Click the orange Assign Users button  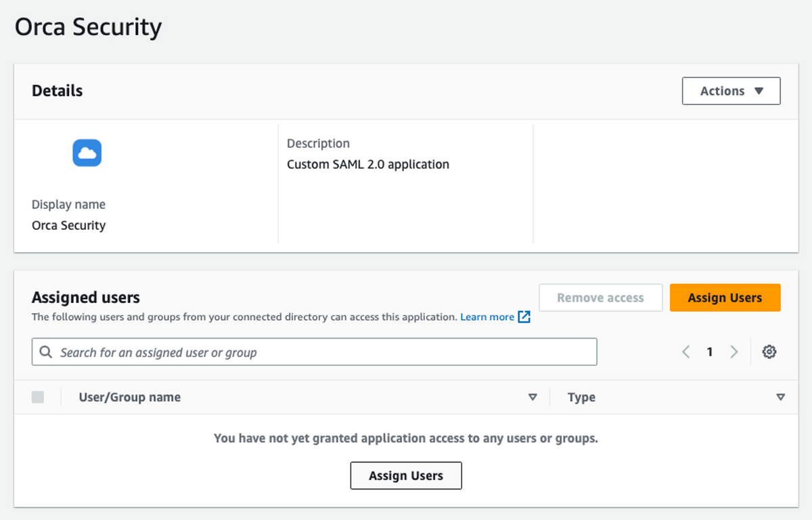point(725,298)
